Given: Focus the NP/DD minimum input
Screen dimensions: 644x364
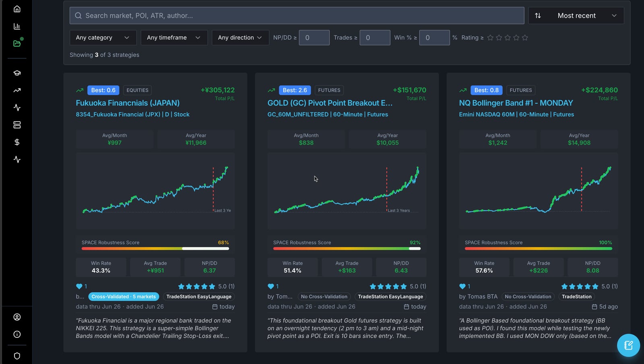Looking at the screenshot, I should 314,37.
